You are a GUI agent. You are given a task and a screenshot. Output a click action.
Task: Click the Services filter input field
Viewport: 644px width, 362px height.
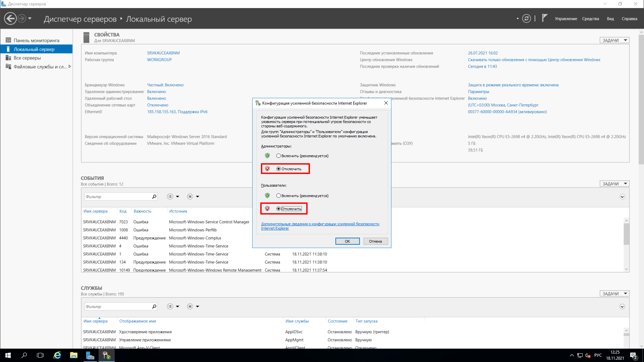(117, 307)
